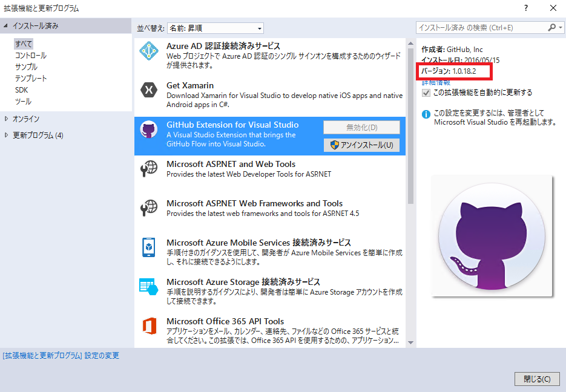Expand the オンライン tree section
This screenshot has height=392, width=566.
pyautogui.click(x=6, y=119)
